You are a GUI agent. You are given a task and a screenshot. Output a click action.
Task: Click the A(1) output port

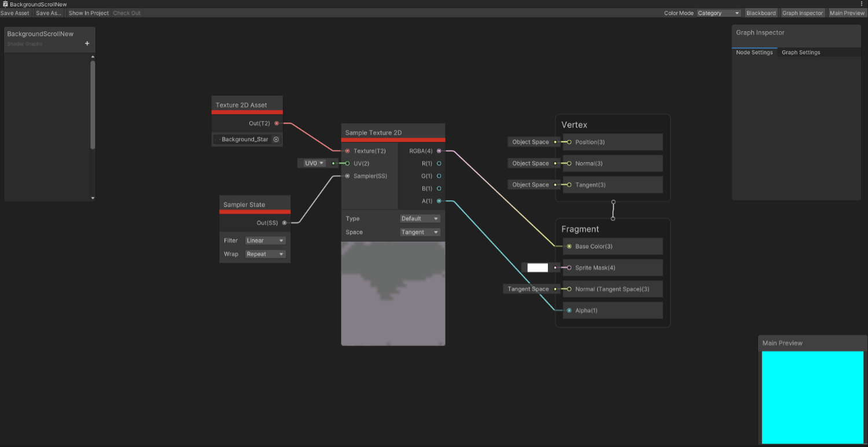[x=439, y=201]
